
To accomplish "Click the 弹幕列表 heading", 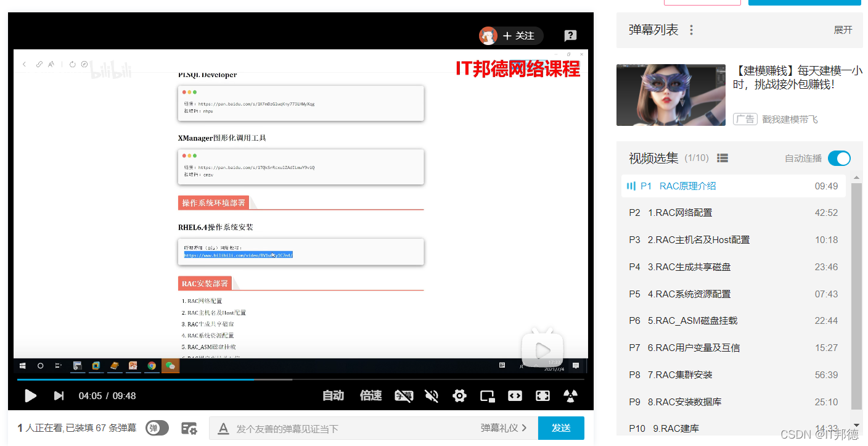I will (x=653, y=30).
